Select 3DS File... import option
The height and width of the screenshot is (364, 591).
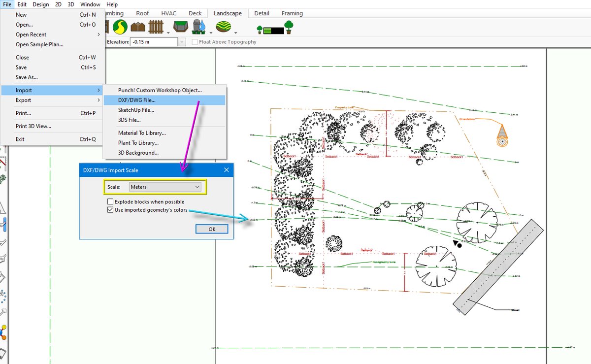pyautogui.click(x=164, y=120)
